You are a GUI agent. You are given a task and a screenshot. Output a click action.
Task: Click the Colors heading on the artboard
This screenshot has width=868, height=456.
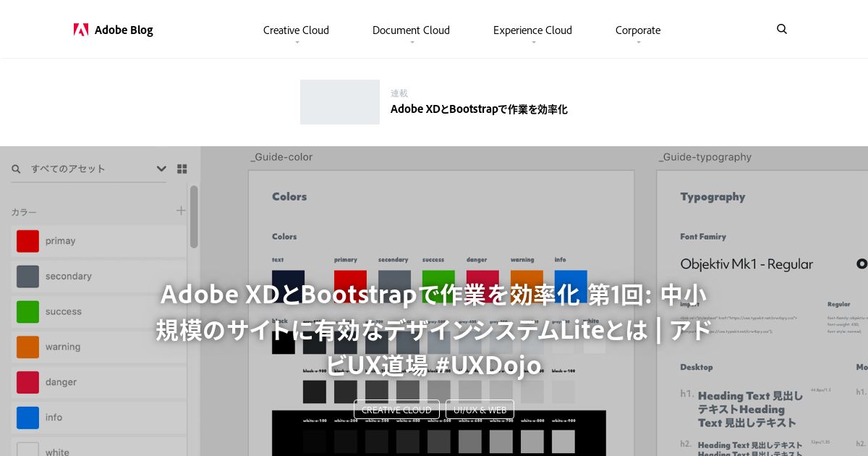point(289,196)
